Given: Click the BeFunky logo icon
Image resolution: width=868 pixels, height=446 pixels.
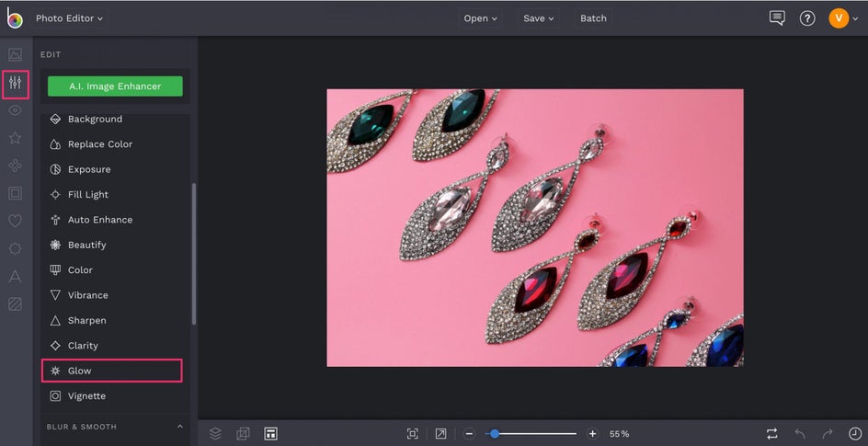Looking at the screenshot, I should (x=15, y=17).
